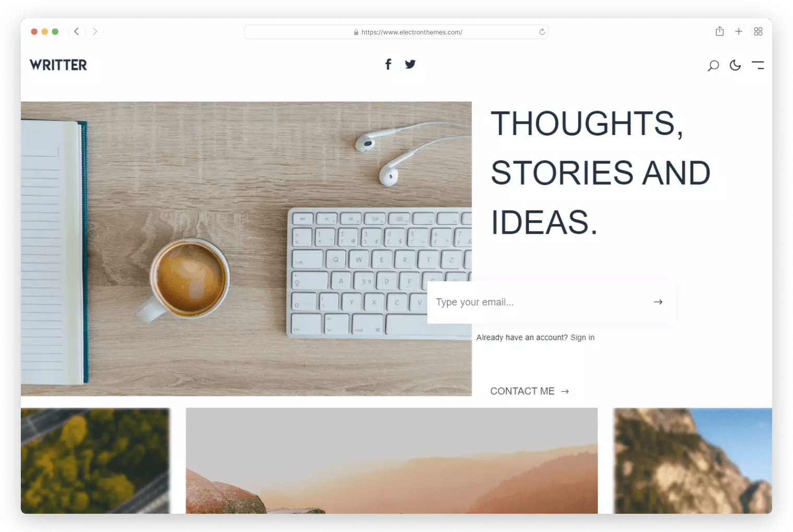The height and width of the screenshot is (532, 793).
Task: Submit email with arrow button
Action: point(658,302)
